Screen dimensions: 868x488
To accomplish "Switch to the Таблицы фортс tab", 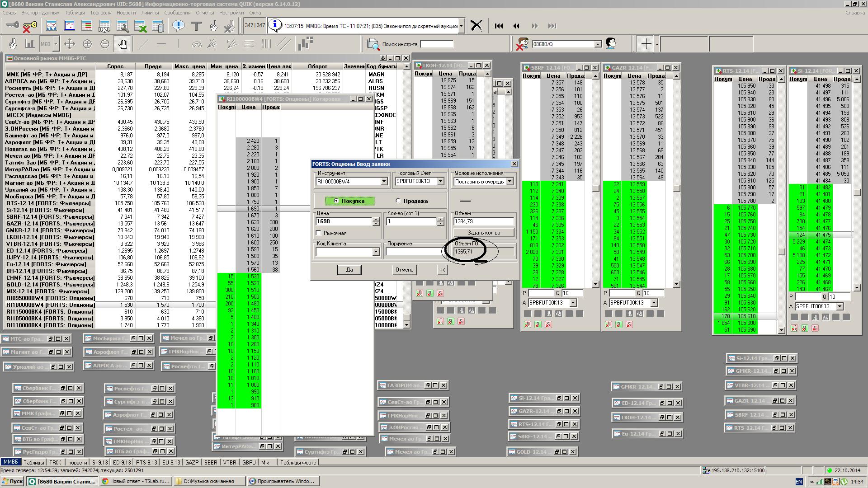I will pos(298,463).
